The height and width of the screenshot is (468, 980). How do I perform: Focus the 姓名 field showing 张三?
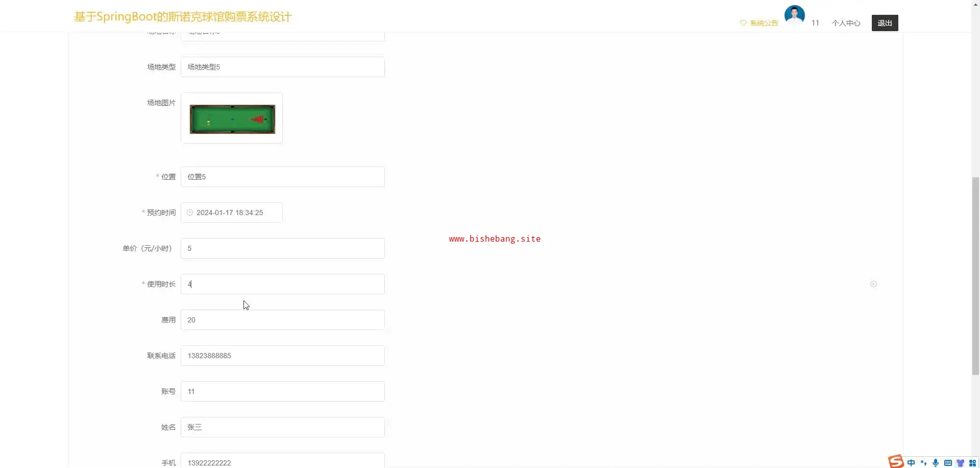pyautogui.click(x=282, y=427)
